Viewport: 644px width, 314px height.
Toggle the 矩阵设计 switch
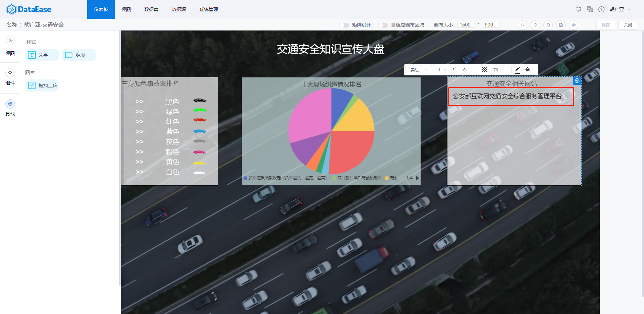(x=344, y=25)
